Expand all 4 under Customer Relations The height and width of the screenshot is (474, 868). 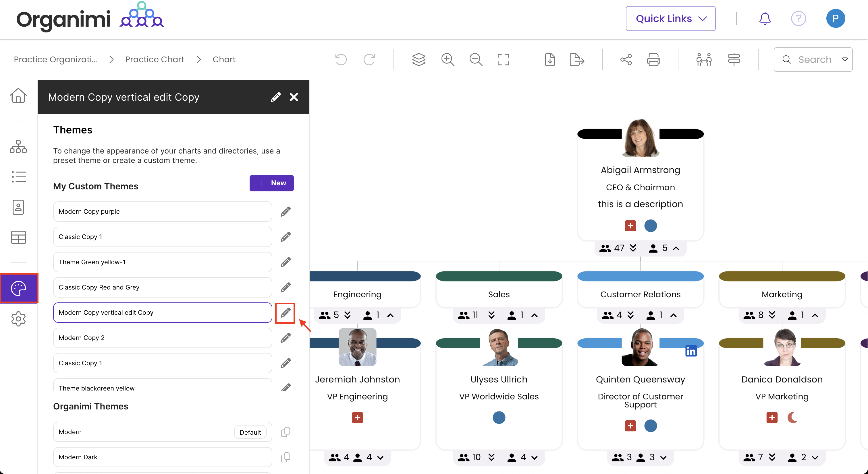coord(630,315)
